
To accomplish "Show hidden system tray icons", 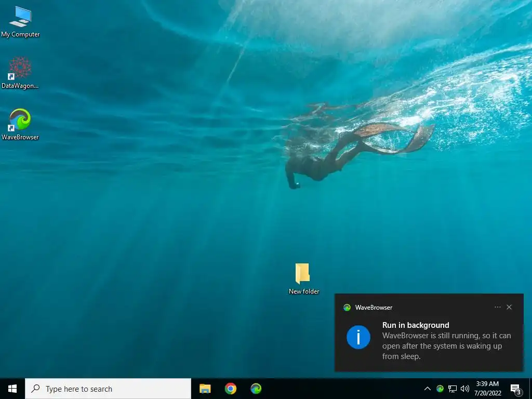I will point(428,389).
